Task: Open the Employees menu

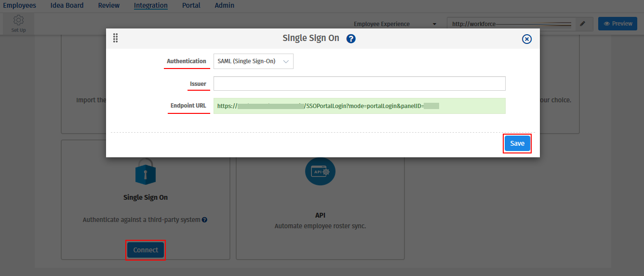Action: (20, 6)
